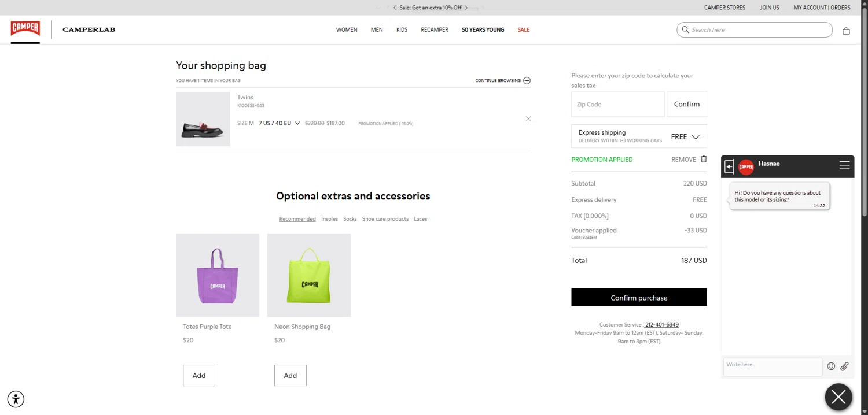Viewport: 868px width, 415px height.
Task: Open the Recamper menu
Action: click(x=435, y=29)
